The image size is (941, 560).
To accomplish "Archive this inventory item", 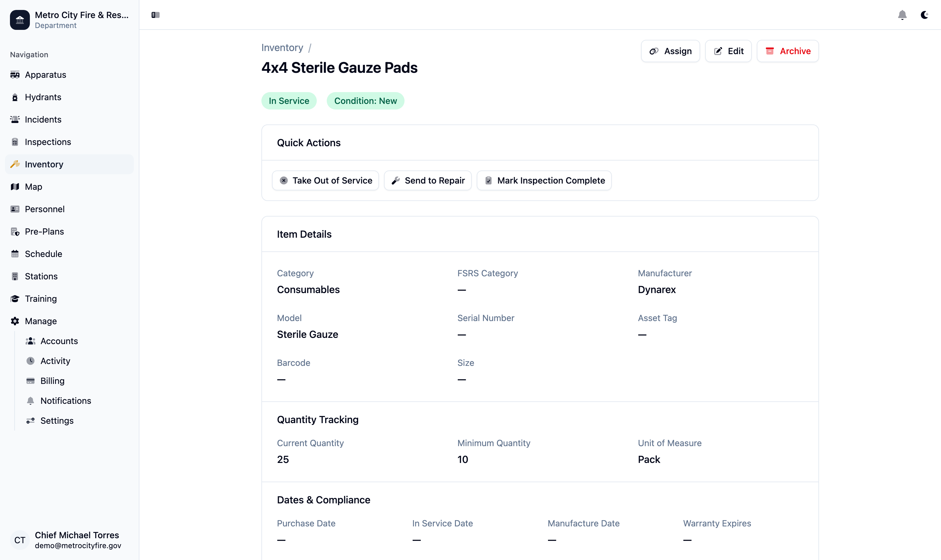I will (787, 51).
